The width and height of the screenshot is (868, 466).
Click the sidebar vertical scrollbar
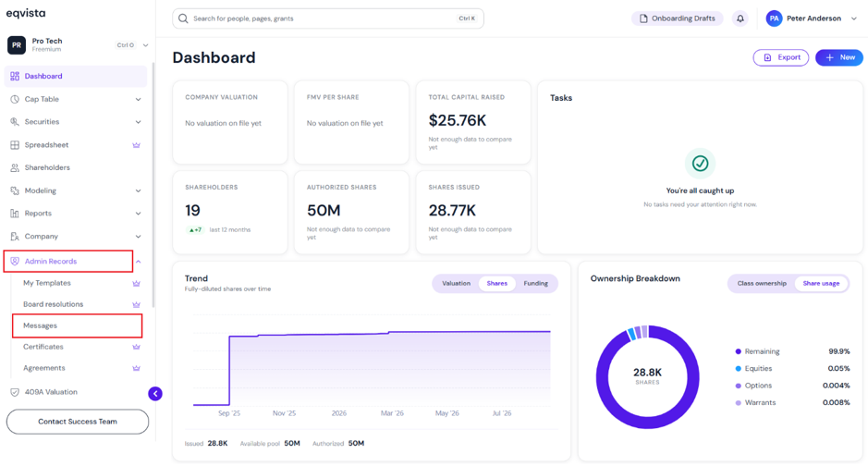153,186
